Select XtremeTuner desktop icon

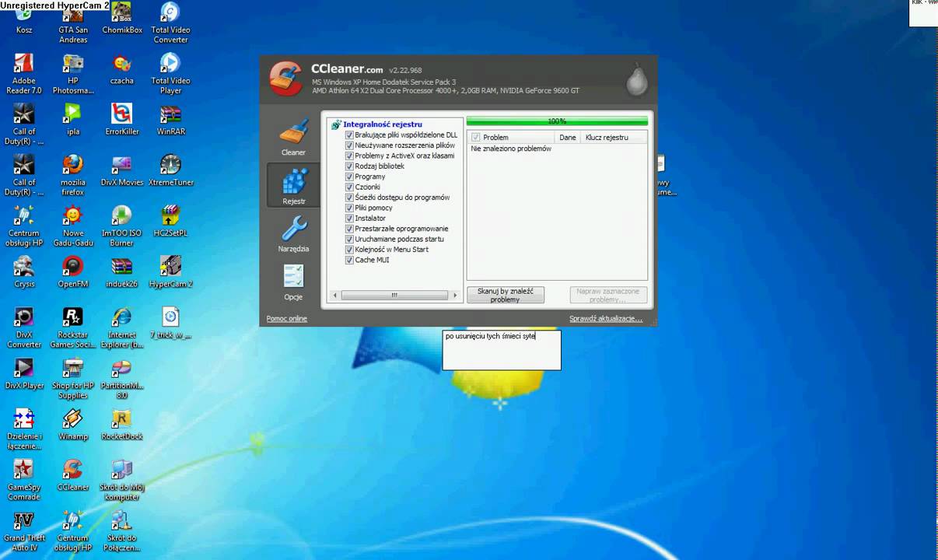(x=170, y=170)
